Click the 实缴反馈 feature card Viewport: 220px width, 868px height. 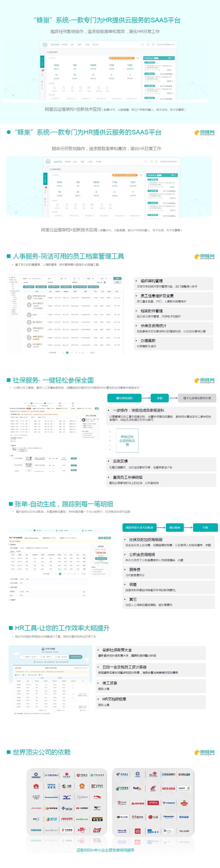(161, 464)
